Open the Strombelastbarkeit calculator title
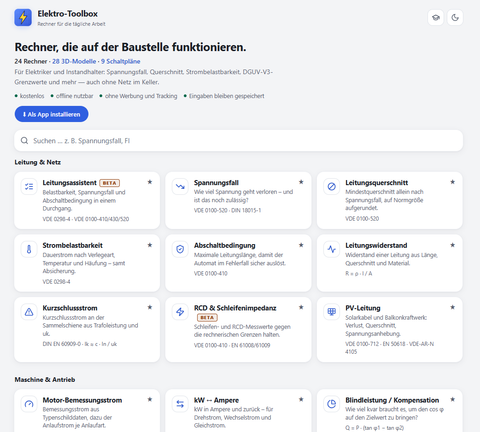480x432 pixels. [72, 245]
